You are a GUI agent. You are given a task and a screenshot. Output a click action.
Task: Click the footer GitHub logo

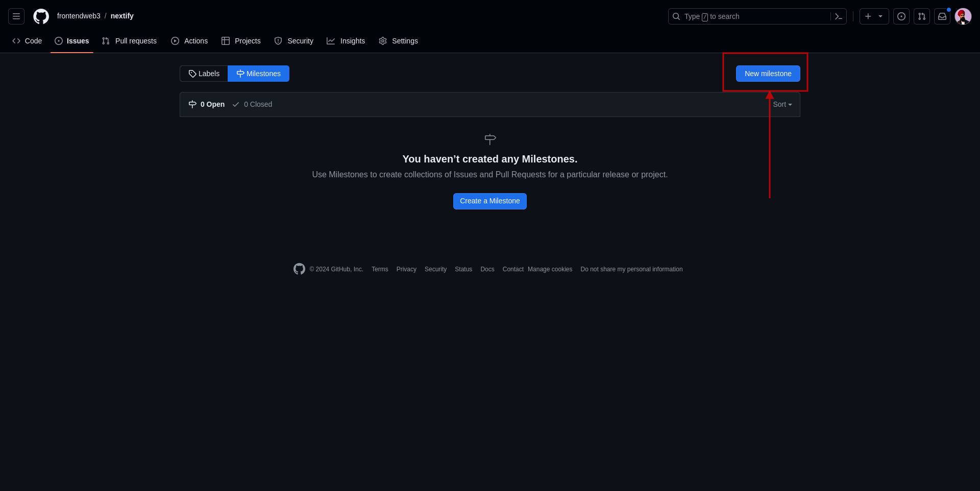(299, 269)
